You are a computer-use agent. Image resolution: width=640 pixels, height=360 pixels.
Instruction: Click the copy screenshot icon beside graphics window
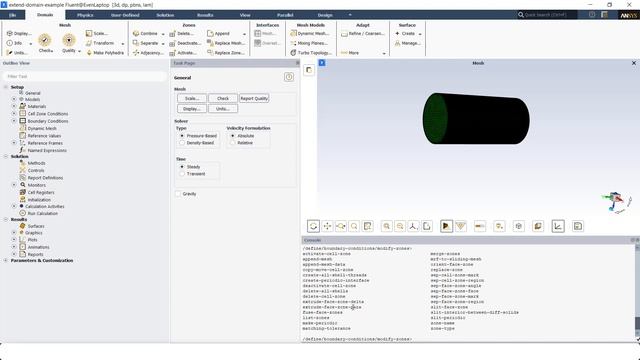[309, 70]
